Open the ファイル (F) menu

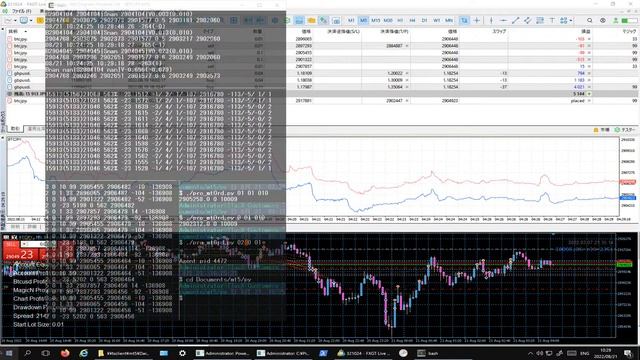22,11
